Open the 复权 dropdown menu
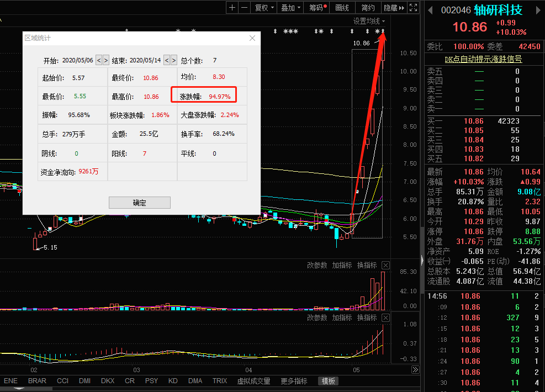Viewport: 545px width, 392px height. (263, 8)
